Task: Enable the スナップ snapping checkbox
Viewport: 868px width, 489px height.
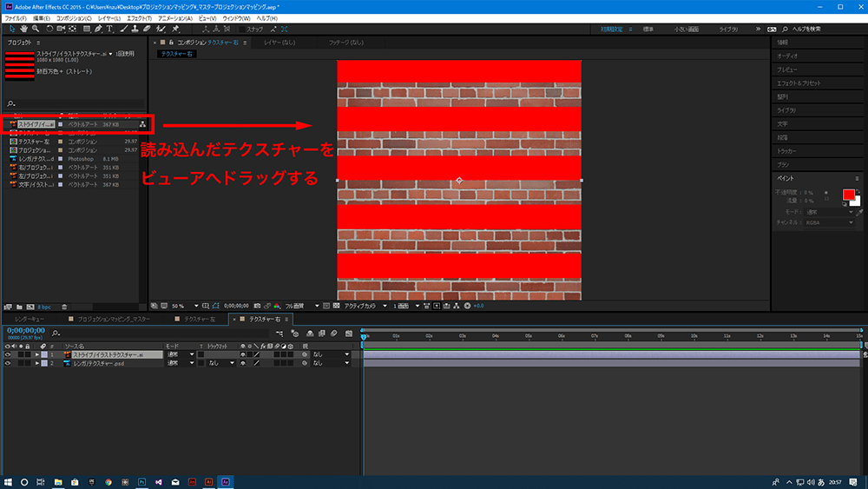Action: [x=243, y=29]
